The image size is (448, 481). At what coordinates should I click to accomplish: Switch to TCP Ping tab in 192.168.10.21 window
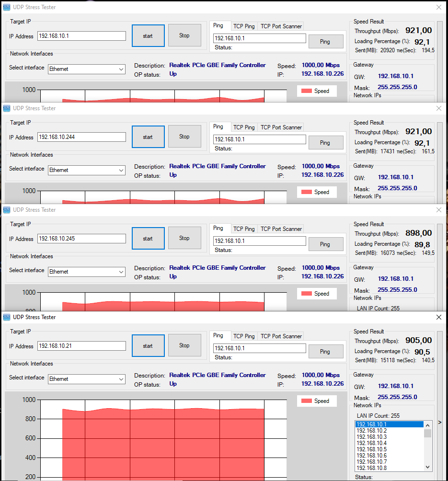(x=244, y=336)
